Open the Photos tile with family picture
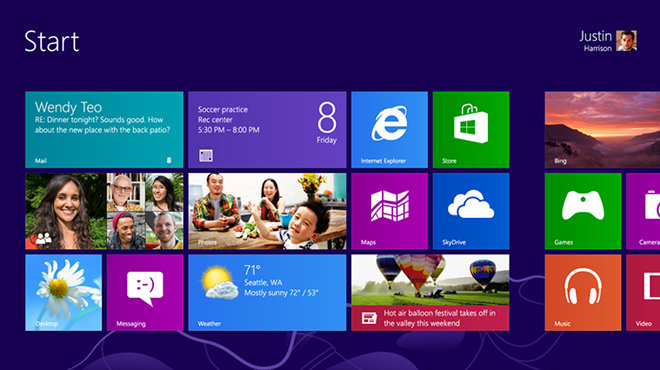Viewport: 660px width, 370px height. point(267,211)
